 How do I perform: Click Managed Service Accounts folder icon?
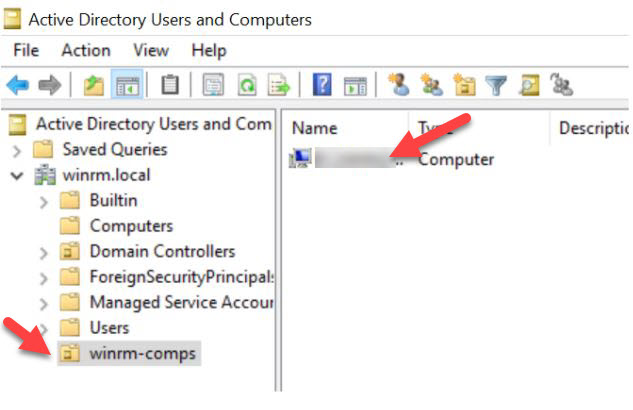[x=70, y=302]
